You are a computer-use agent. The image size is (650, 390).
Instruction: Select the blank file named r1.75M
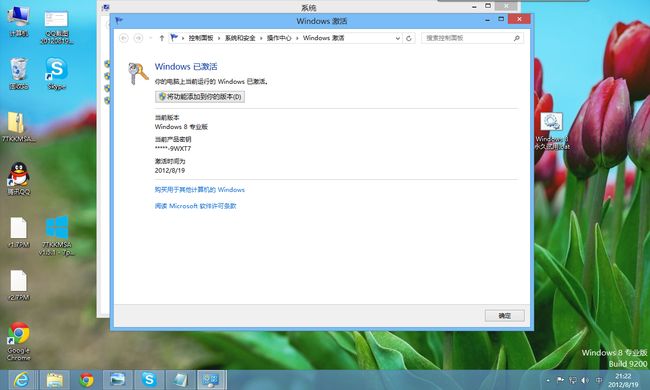(19, 232)
